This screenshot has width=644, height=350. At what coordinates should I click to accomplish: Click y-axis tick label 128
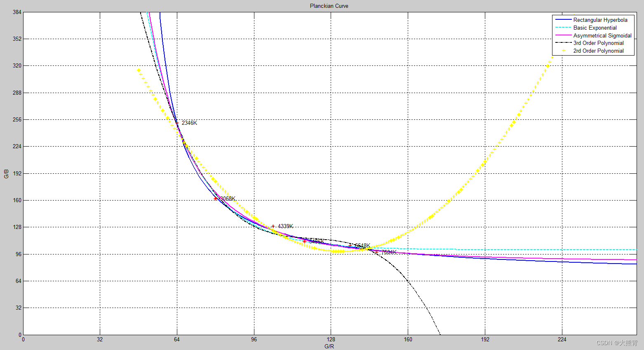17,227
